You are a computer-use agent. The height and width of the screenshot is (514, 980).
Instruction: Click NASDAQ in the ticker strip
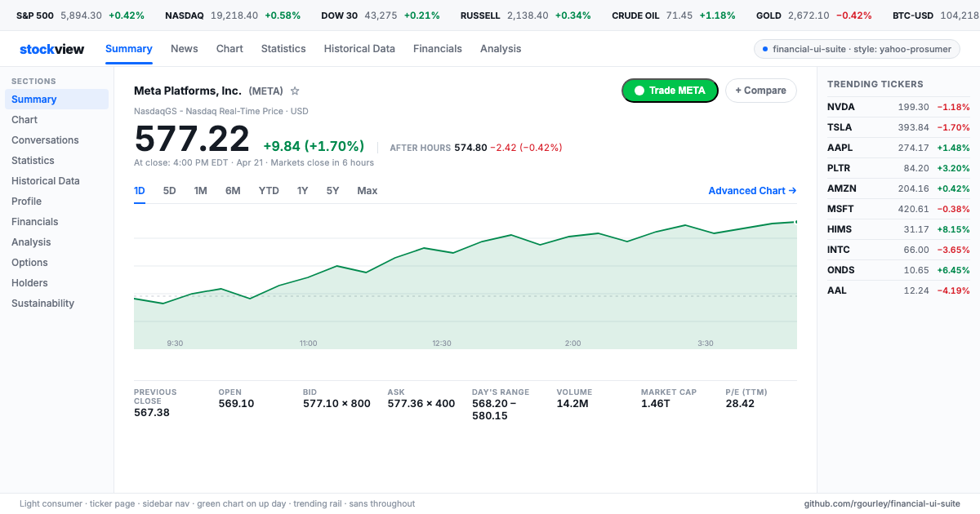click(x=233, y=16)
